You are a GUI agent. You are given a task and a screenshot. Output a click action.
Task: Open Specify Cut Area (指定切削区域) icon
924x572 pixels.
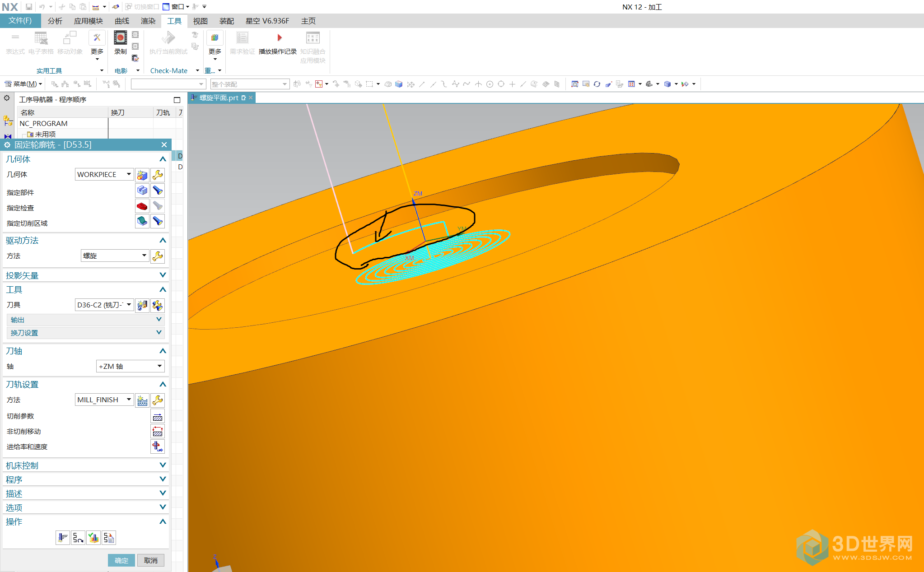pyautogui.click(x=142, y=221)
